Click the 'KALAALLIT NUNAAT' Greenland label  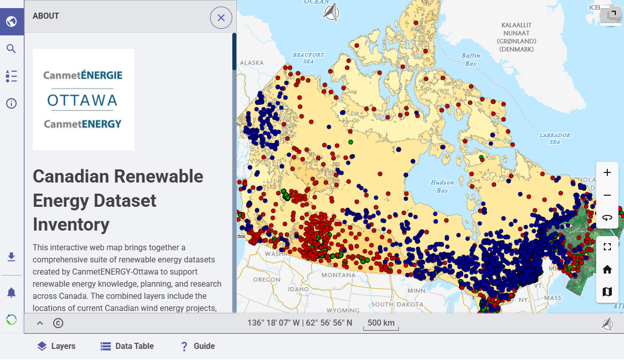click(516, 37)
